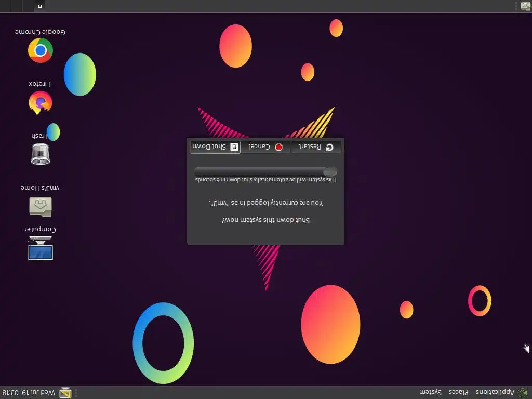The height and width of the screenshot is (399, 532).
Task: Open the Google Chrome desktop icon
Action: 41,50
